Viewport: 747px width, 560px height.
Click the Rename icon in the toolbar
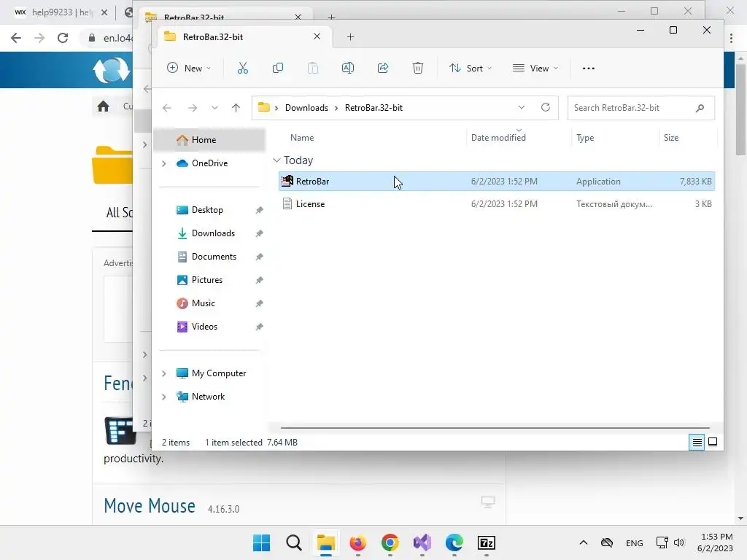pos(348,68)
